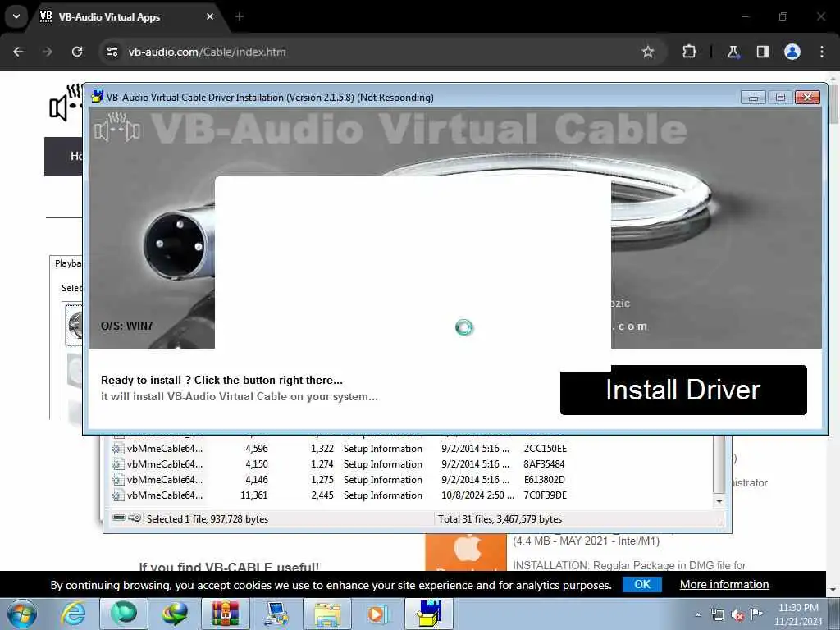The image size is (840, 630).
Task: Open the Windows Start menu
Action: pos(22,614)
